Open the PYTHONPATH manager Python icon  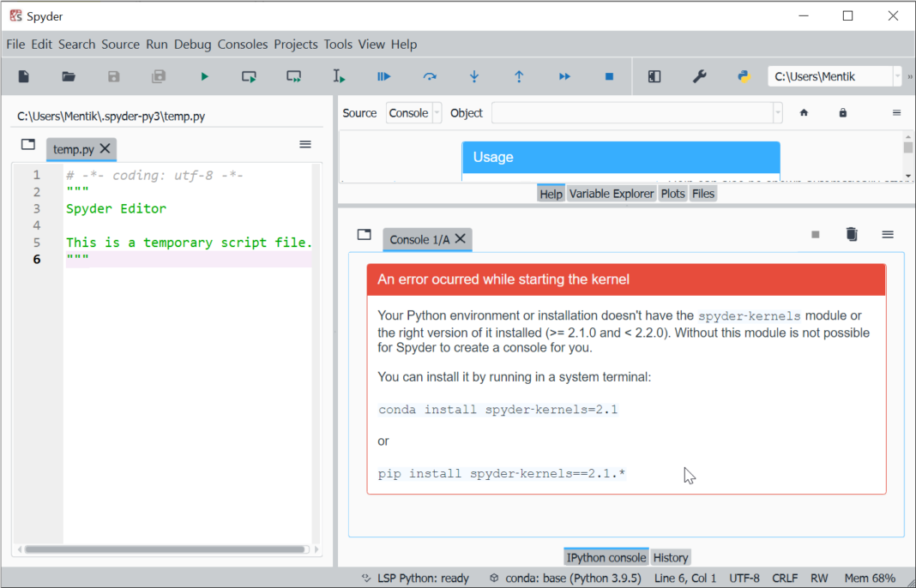[744, 76]
